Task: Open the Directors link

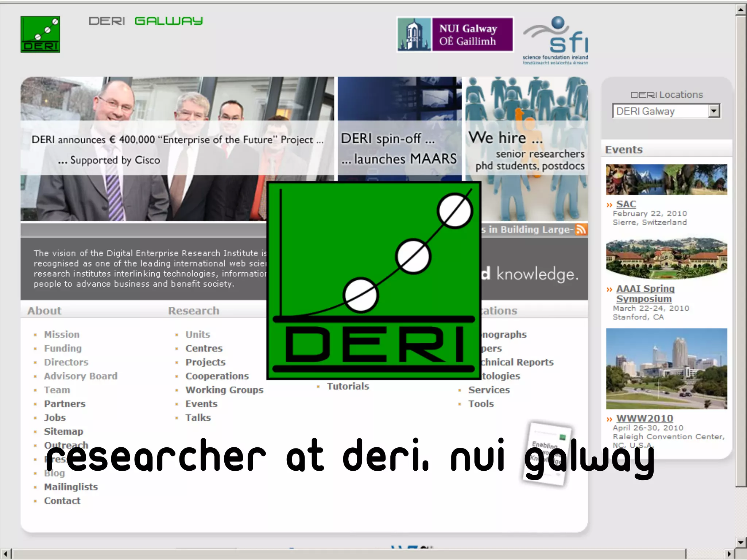Action: 66,362
